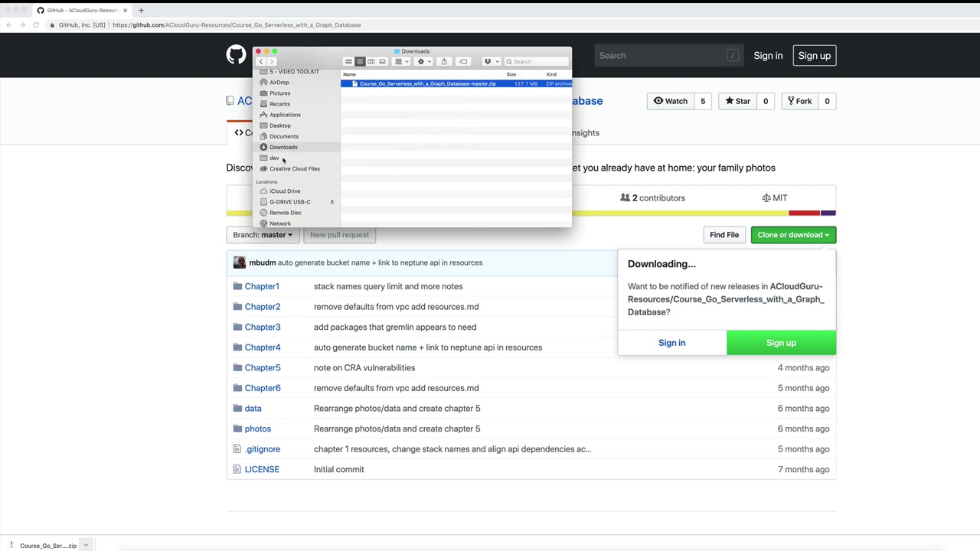Open the dev folder in Finder sidebar

274,158
